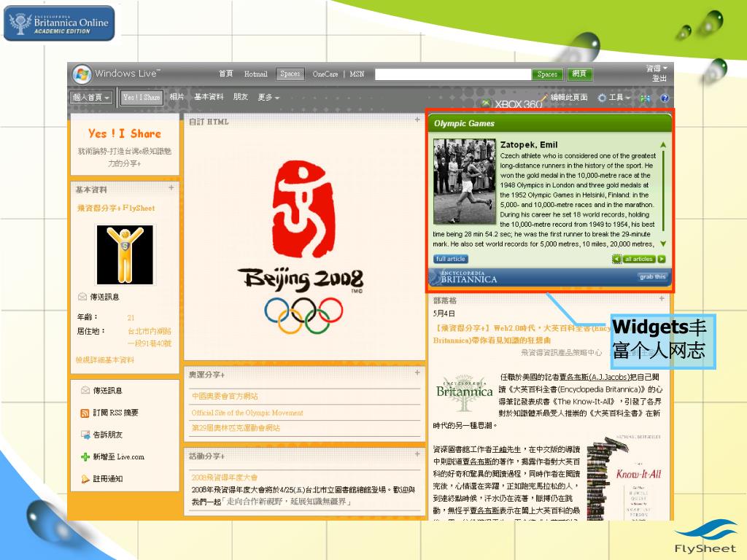Click the 編輯此頁面 link

point(569,97)
